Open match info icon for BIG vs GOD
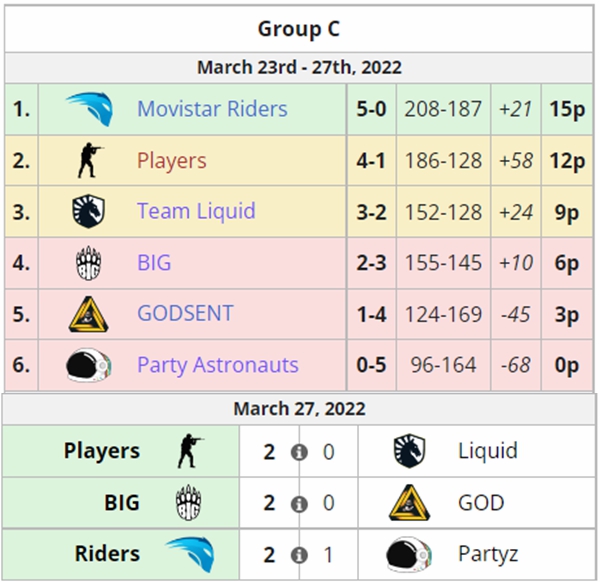 (x=299, y=504)
